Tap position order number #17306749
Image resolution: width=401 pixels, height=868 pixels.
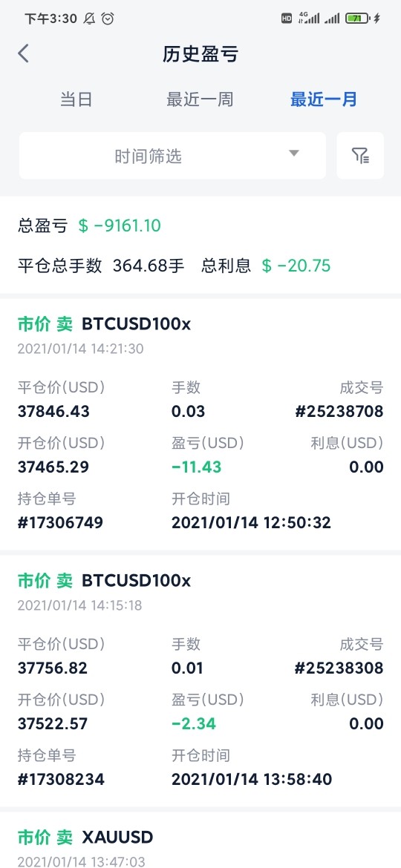click(60, 522)
